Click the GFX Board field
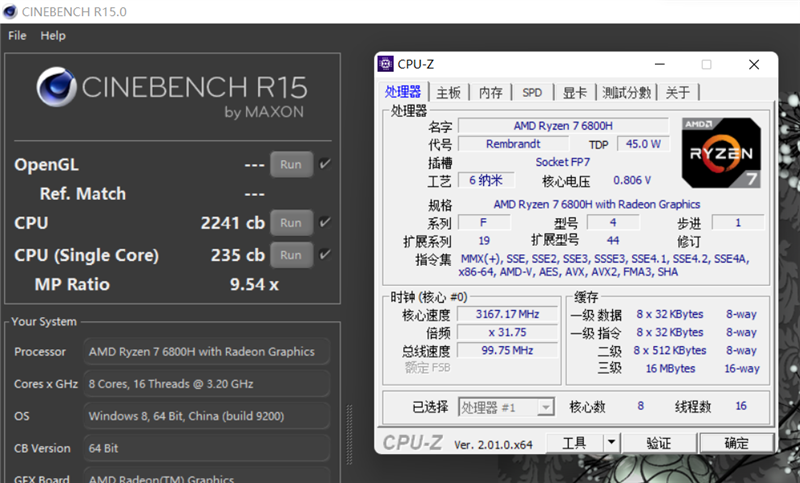This screenshot has height=483, width=800. click(206, 475)
